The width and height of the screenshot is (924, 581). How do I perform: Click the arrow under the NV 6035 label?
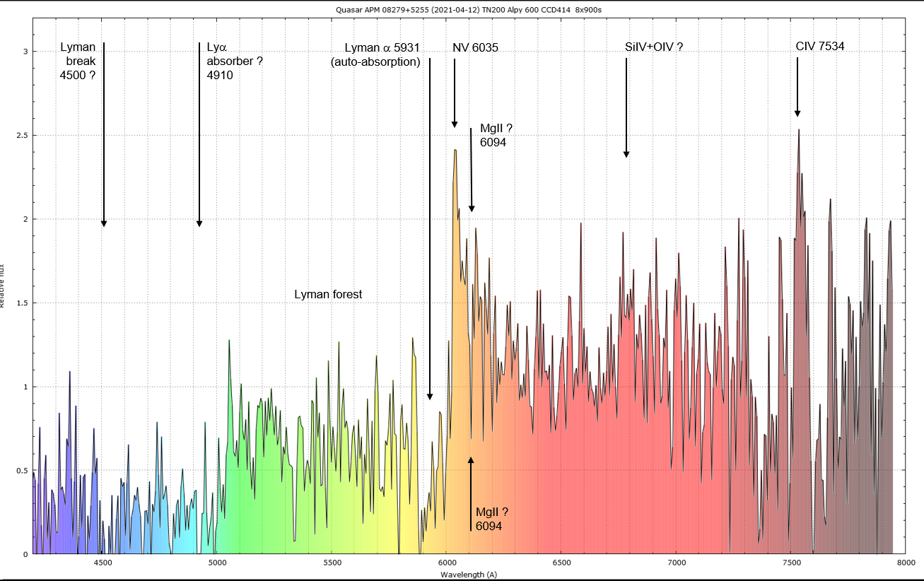tap(455, 93)
